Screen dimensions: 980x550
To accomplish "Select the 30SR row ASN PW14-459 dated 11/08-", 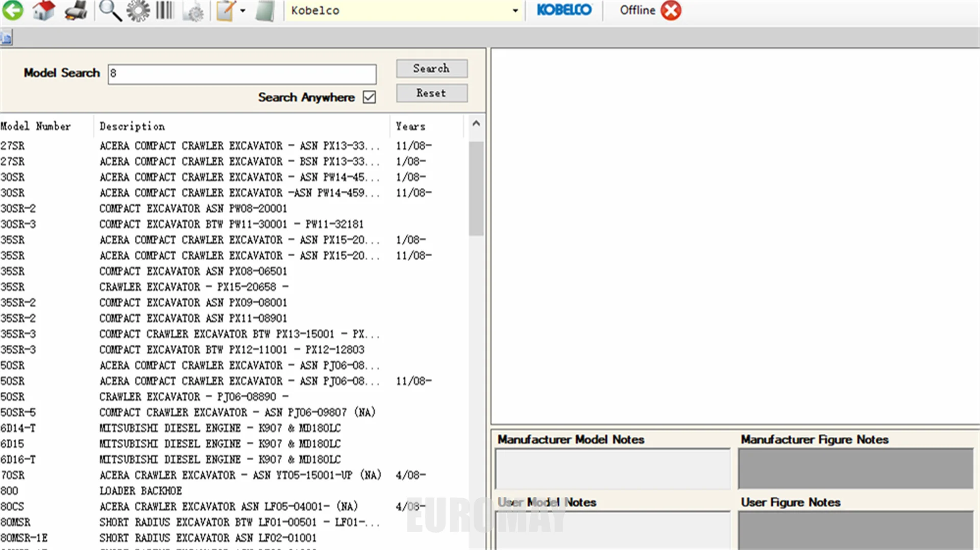I will pos(234,193).
